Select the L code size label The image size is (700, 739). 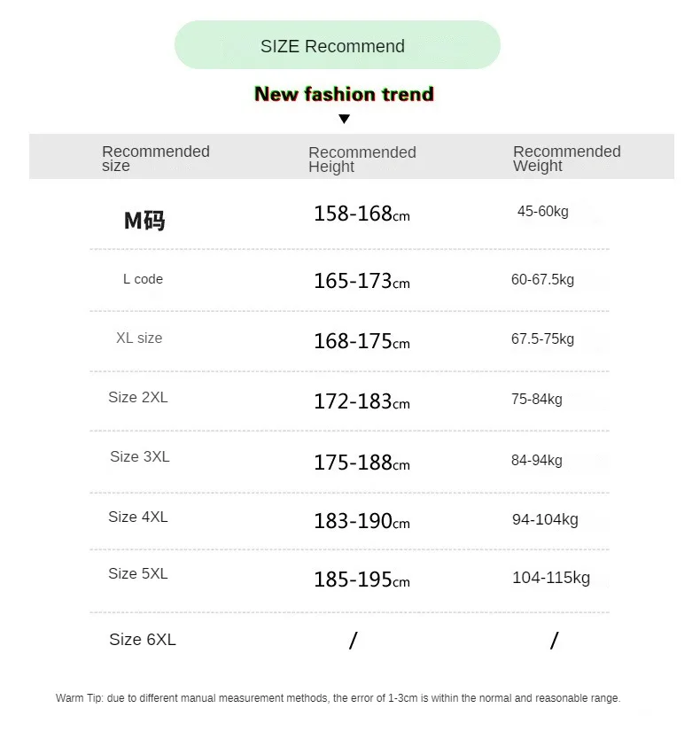pyautogui.click(x=143, y=279)
